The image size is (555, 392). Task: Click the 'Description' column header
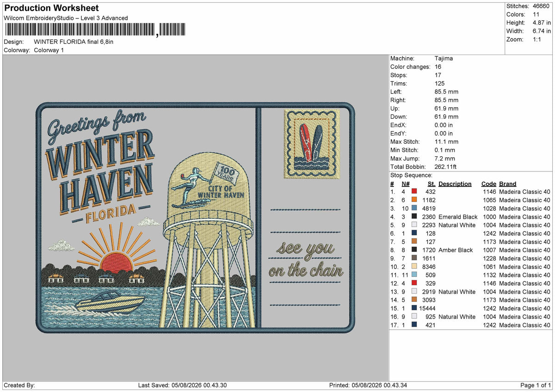click(x=455, y=184)
